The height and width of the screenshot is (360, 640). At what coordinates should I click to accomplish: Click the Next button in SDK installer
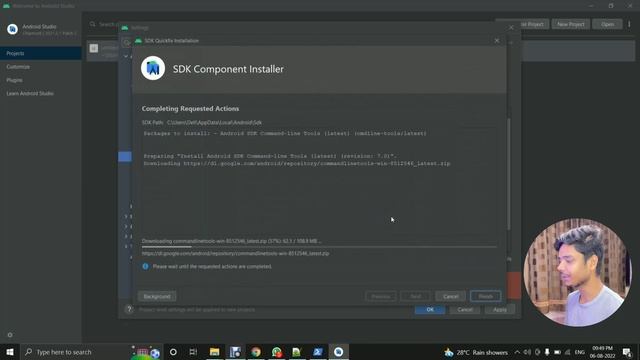[x=416, y=296]
